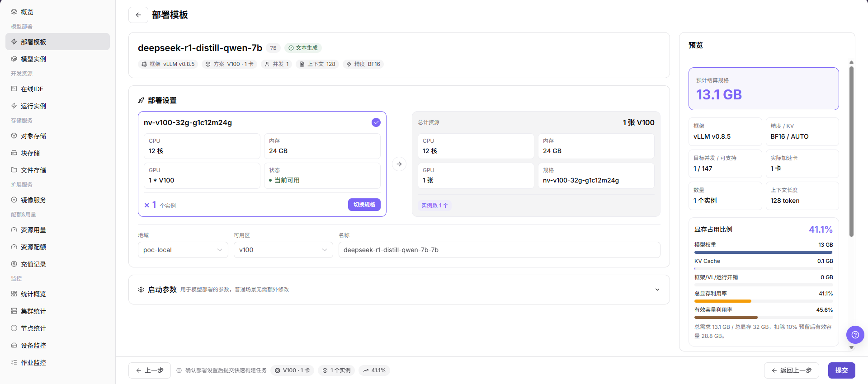Go to 模型实例 in sidebar
The width and height of the screenshot is (868, 384).
point(57,59)
